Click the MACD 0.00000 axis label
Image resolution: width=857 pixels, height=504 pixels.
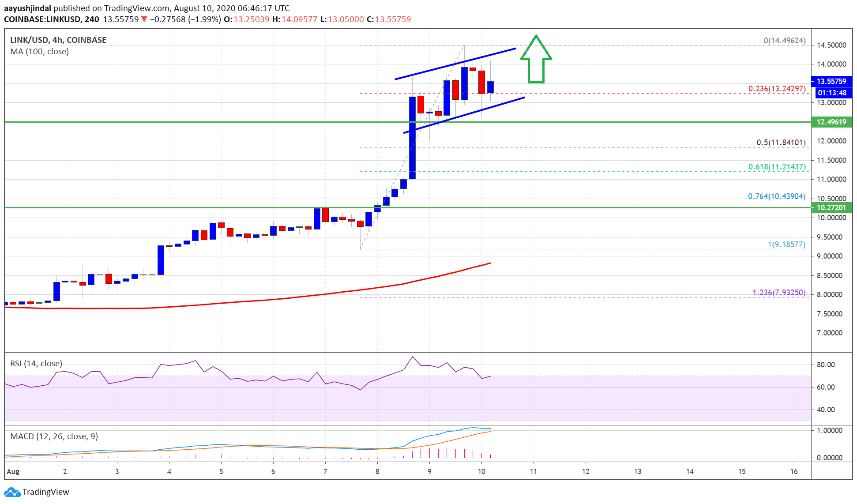(830, 458)
